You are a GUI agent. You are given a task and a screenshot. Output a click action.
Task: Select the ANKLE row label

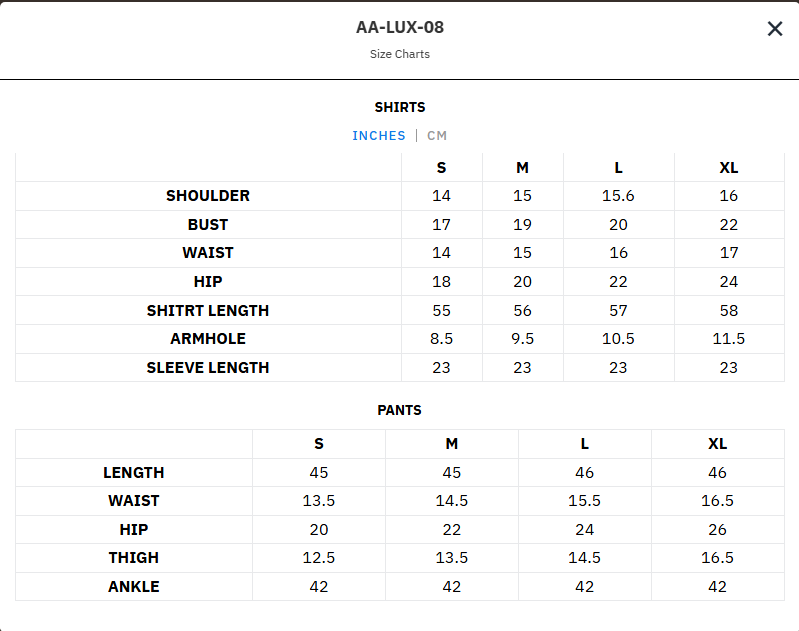(x=134, y=587)
